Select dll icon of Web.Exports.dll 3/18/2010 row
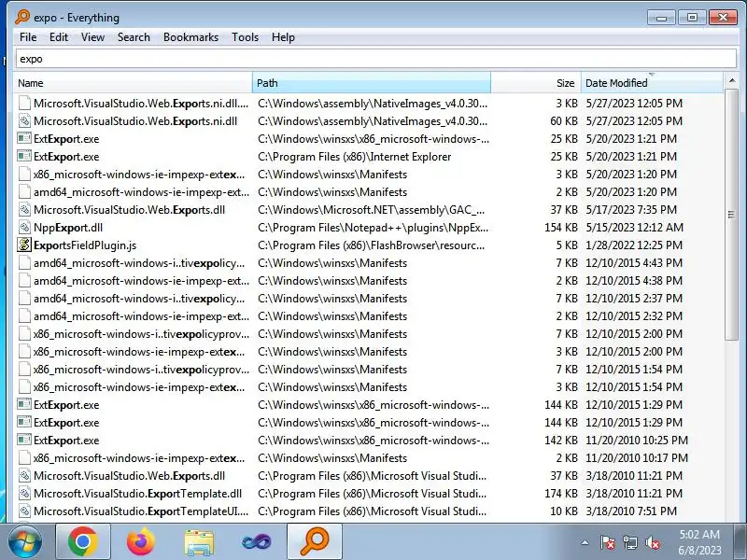The image size is (747, 560). coord(24,475)
